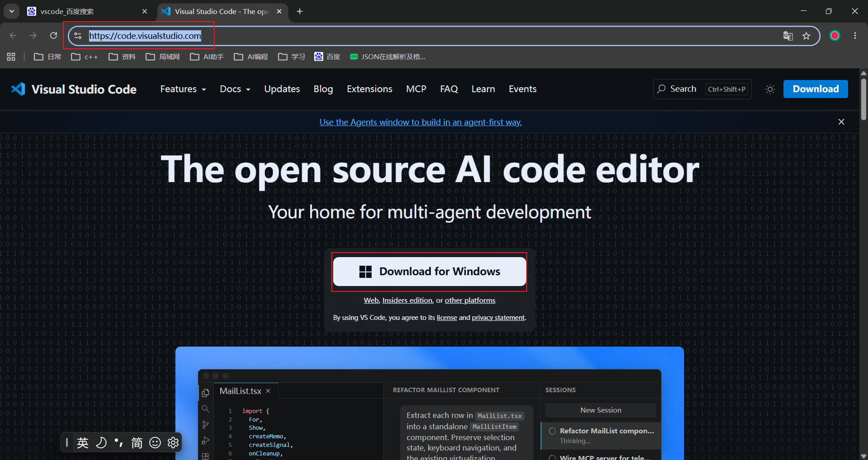868x460 pixels.
Task: Dismiss the Agents window announcement banner
Action: pyautogui.click(x=841, y=122)
